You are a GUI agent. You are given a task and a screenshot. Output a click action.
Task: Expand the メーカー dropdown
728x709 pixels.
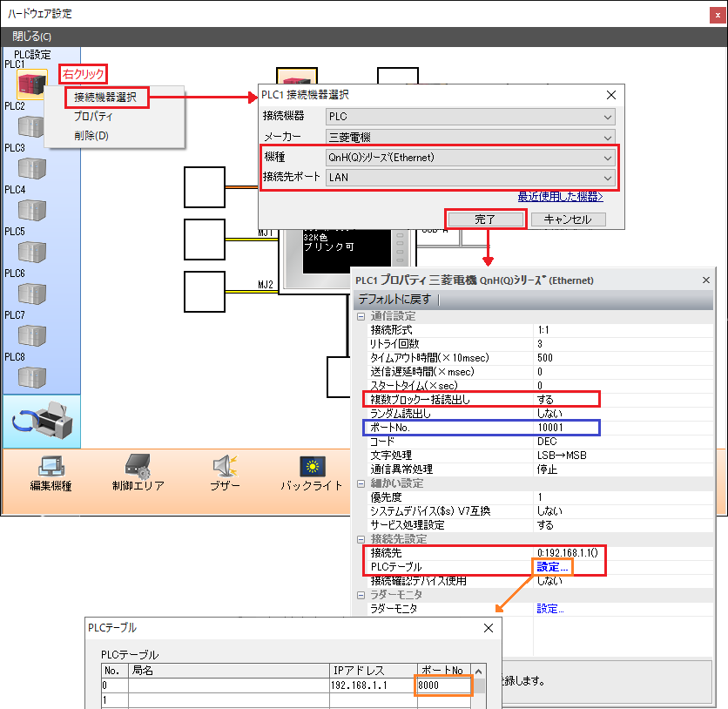point(470,137)
